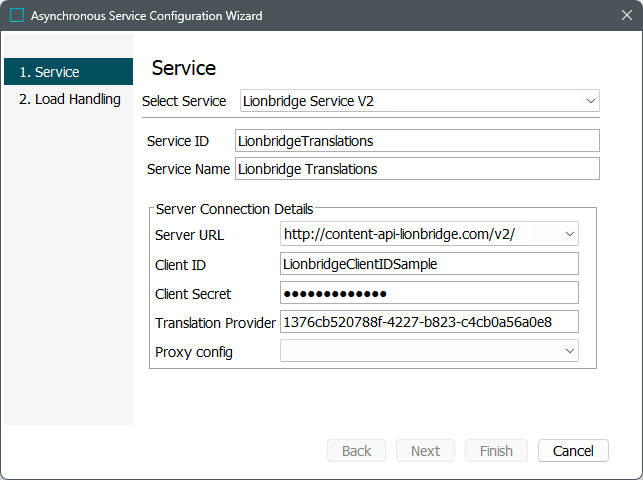Screen dimensions: 643x480
Task: Click the 'Server Connection Details' group title
Action: (234, 209)
